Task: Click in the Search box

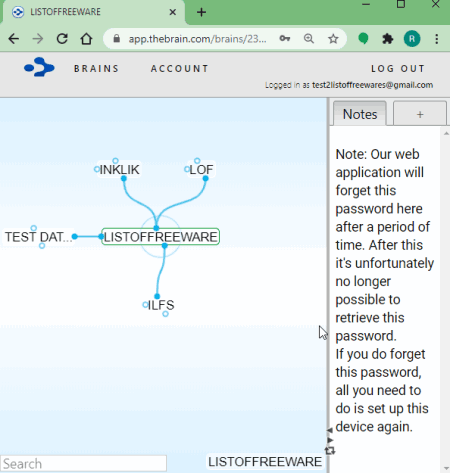Action: 83,464
